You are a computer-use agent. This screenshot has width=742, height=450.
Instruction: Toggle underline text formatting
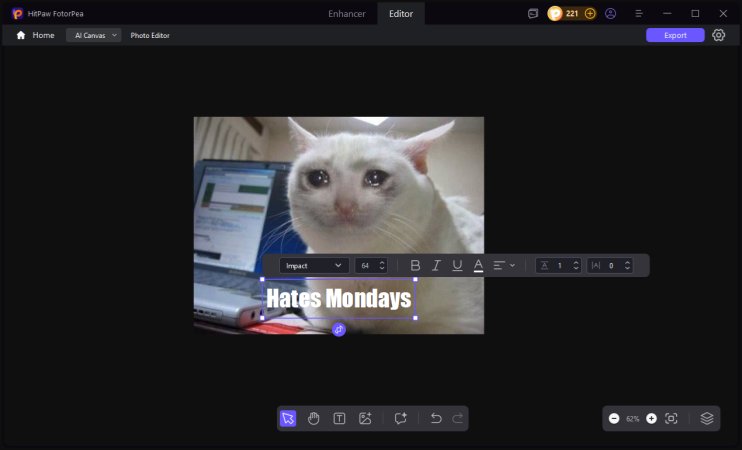(457, 265)
